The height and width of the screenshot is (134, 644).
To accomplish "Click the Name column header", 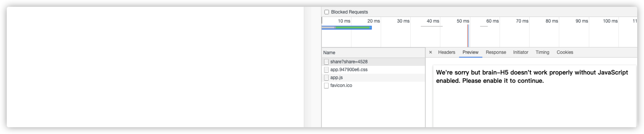I will pyautogui.click(x=329, y=53).
